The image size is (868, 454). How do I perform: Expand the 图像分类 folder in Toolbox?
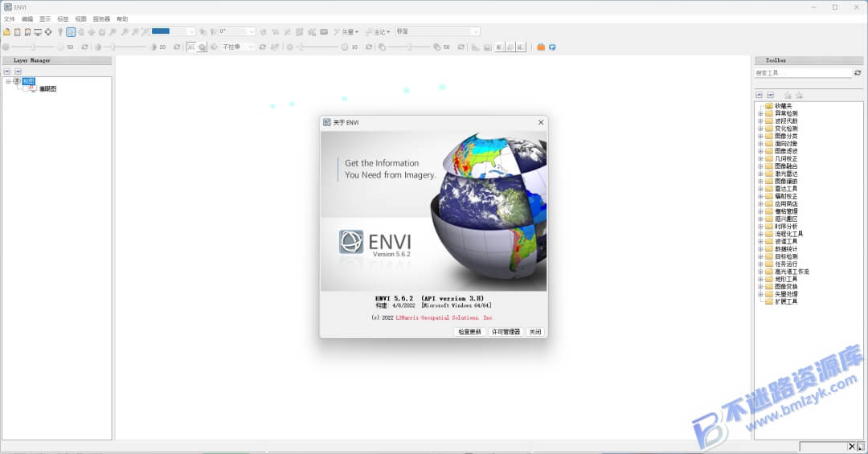(x=760, y=137)
